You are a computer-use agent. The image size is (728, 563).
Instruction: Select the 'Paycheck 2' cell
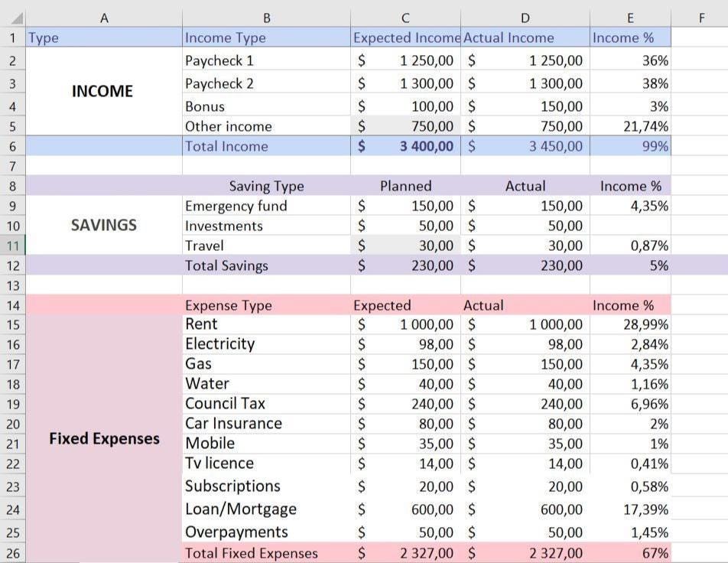pyautogui.click(x=266, y=83)
